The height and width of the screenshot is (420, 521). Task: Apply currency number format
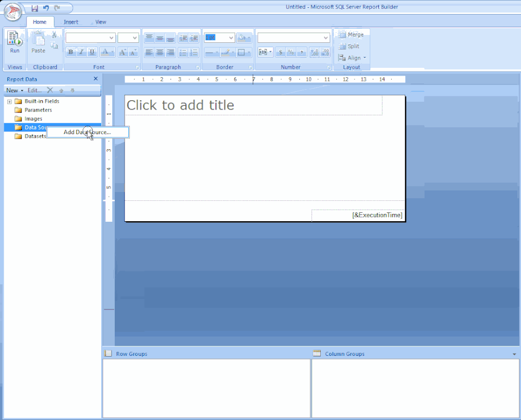coord(281,52)
